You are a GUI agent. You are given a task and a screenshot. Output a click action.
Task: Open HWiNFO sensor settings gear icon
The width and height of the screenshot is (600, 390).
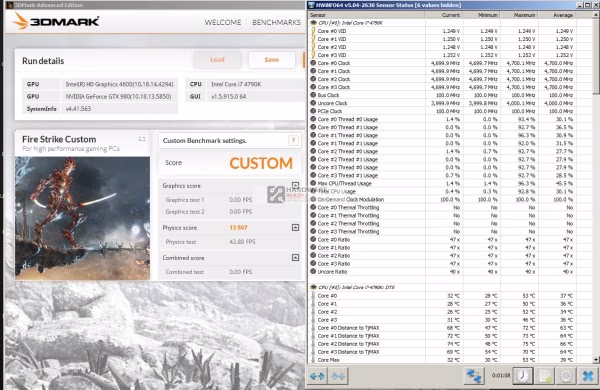tap(566, 376)
